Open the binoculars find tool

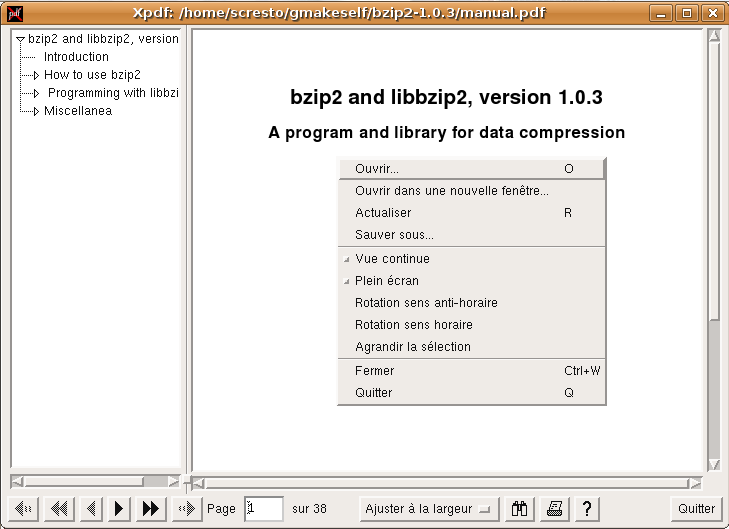tap(519, 509)
